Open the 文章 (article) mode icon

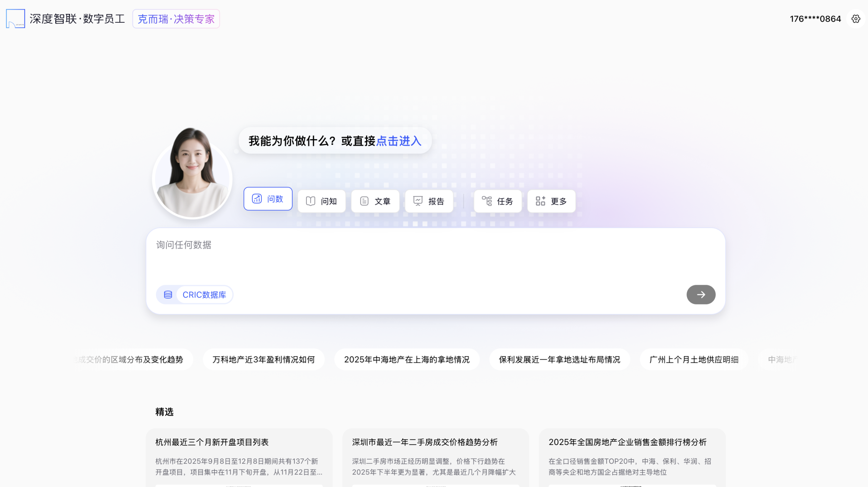coord(364,201)
